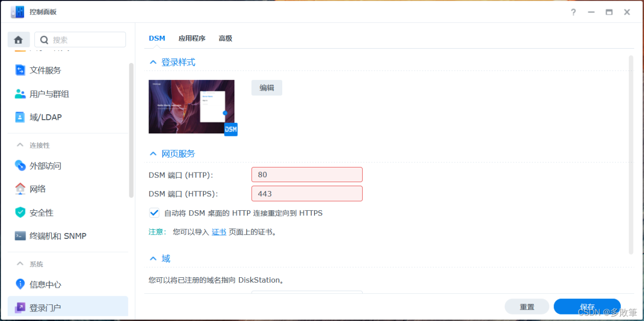
Task: Switch to the 应用程序 tab
Action: (x=192, y=38)
